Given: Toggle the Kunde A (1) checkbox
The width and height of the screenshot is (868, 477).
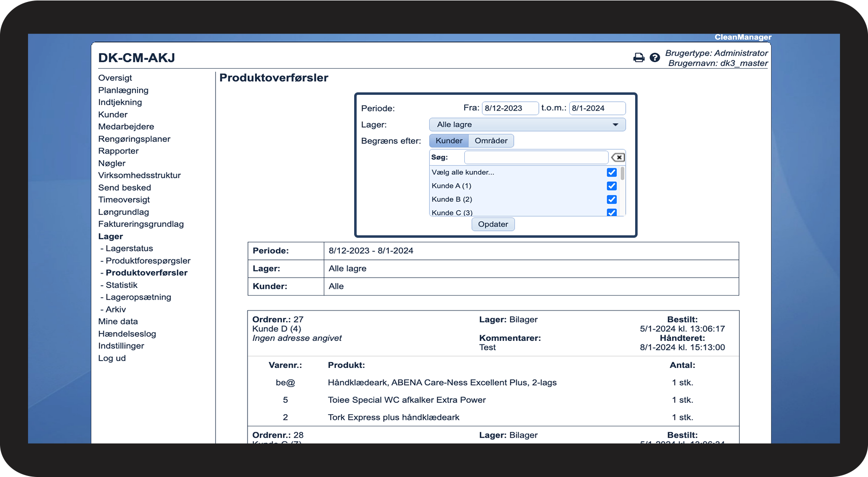Looking at the screenshot, I should tap(612, 186).
